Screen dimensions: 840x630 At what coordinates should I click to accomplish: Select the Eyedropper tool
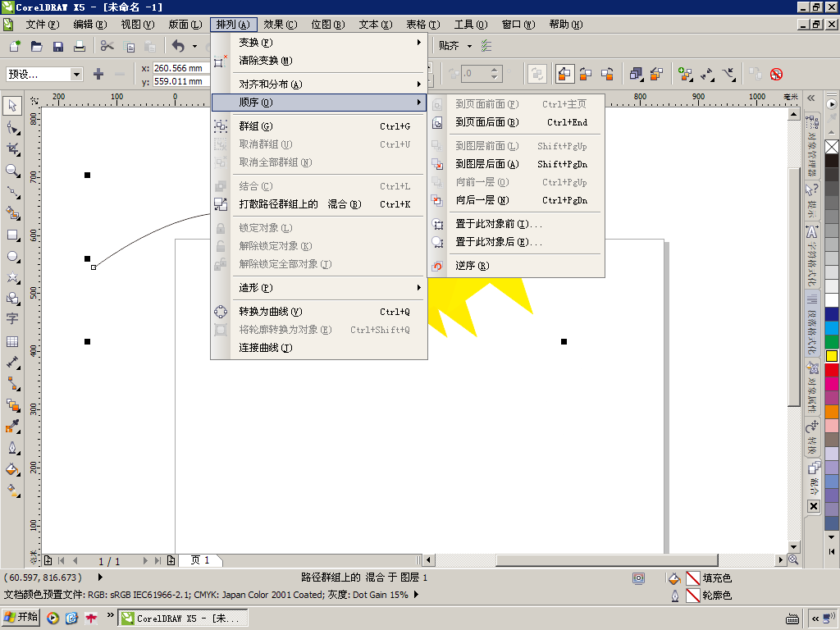(x=11, y=427)
